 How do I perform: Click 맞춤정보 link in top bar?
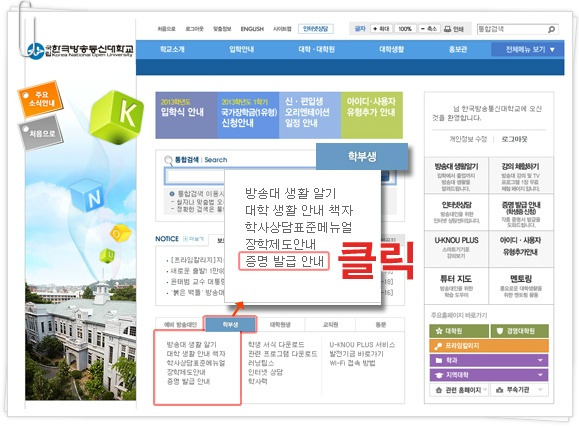pos(222,29)
